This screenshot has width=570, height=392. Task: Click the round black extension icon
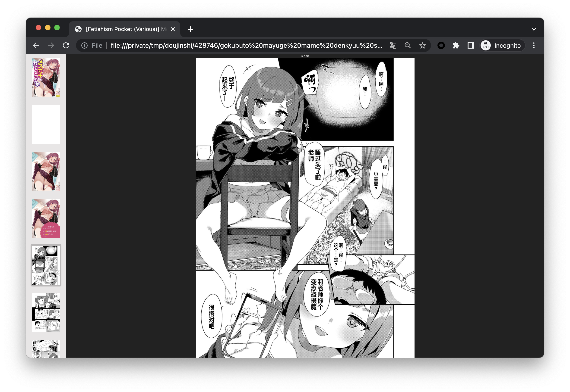pyautogui.click(x=441, y=45)
